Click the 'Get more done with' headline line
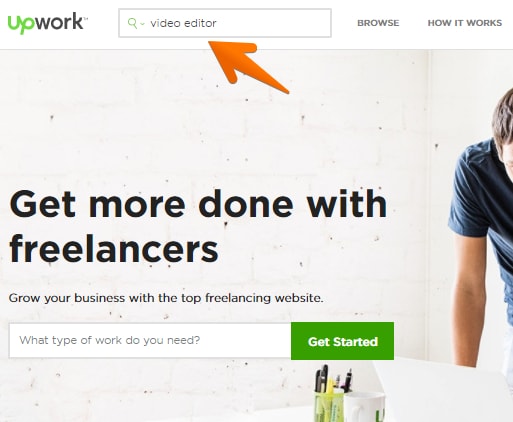The height and width of the screenshot is (422, 513). coord(198,204)
